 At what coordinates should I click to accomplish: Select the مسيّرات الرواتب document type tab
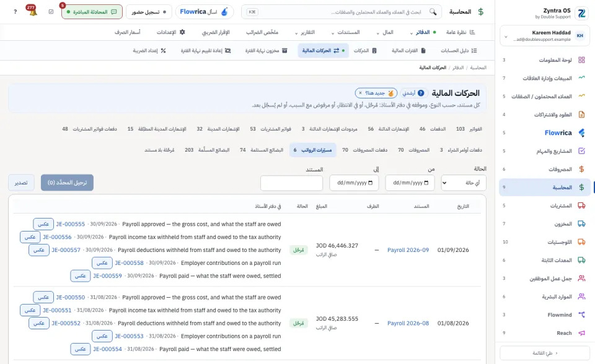click(x=313, y=150)
